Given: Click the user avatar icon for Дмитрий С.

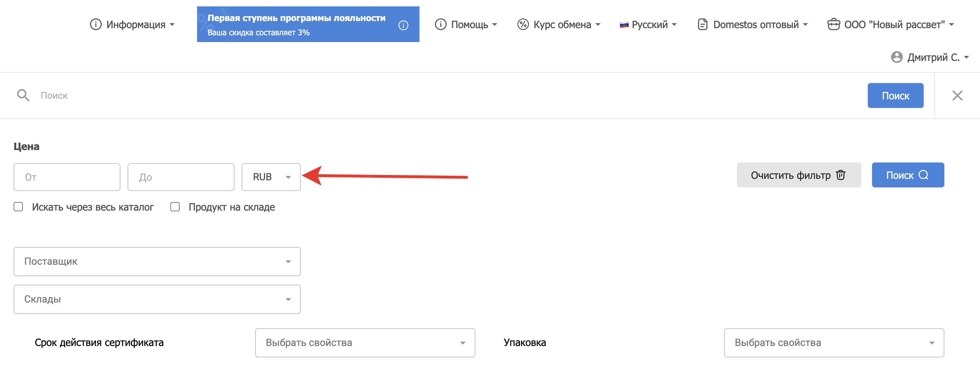Looking at the screenshot, I should point(896,57).
